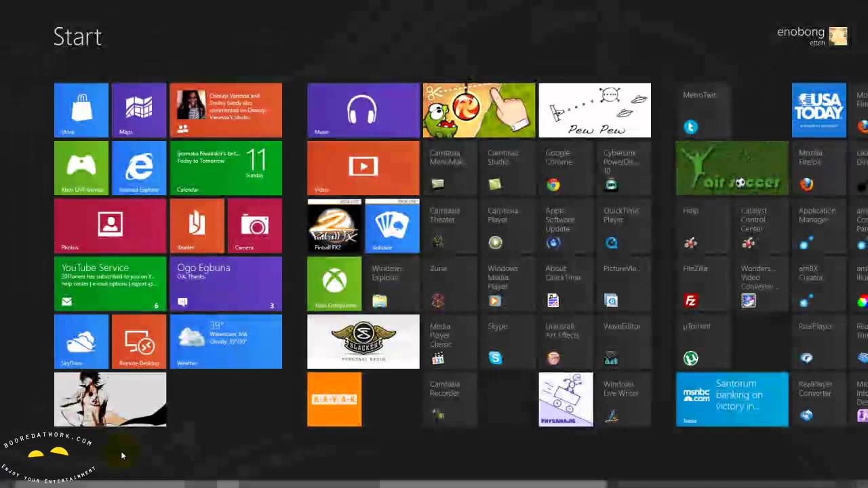Image resolution: width=868 pixels, height=488 pixels.
Task: Open the Photos tile
Action: point(110,226)
